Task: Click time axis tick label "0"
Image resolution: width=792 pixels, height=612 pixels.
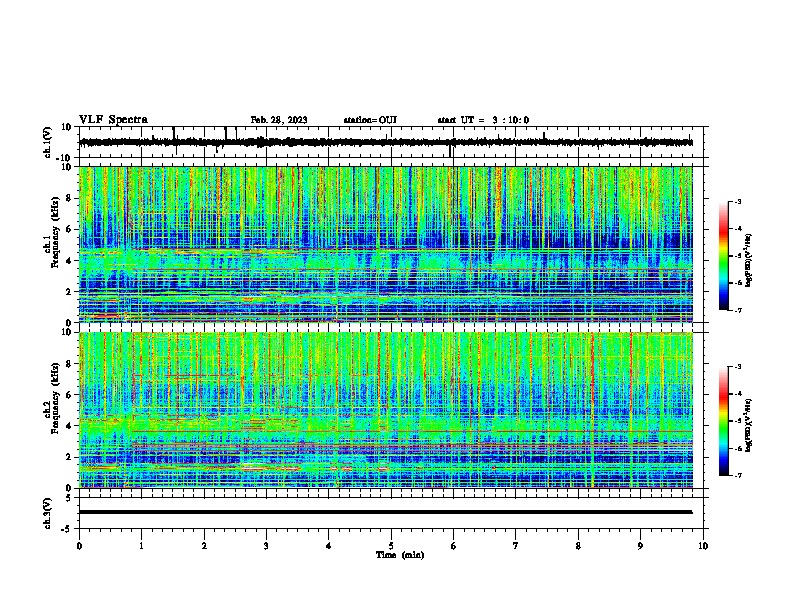Action: [79, 546]
